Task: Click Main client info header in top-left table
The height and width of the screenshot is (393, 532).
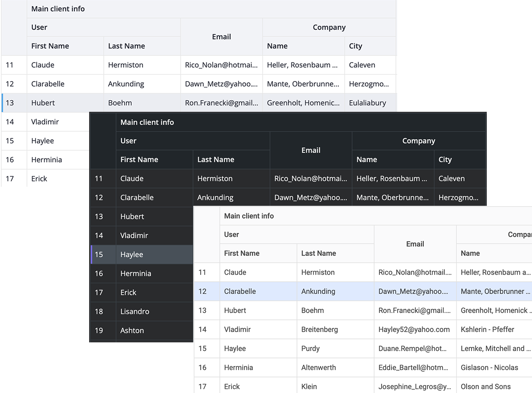Action: [x=58, y=9]
